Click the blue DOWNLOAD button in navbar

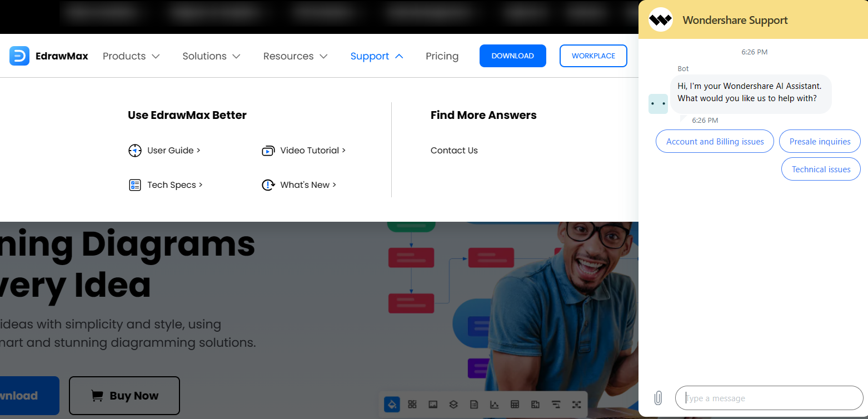tap(512, 56)
